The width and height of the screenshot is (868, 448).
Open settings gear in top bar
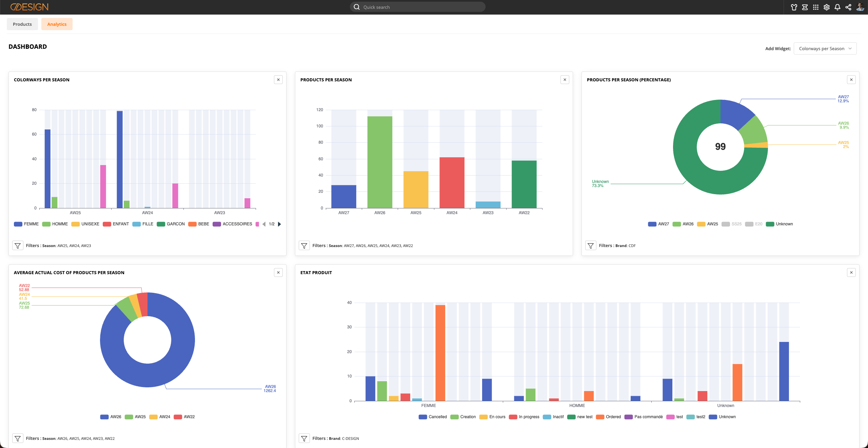coord(826,7)
